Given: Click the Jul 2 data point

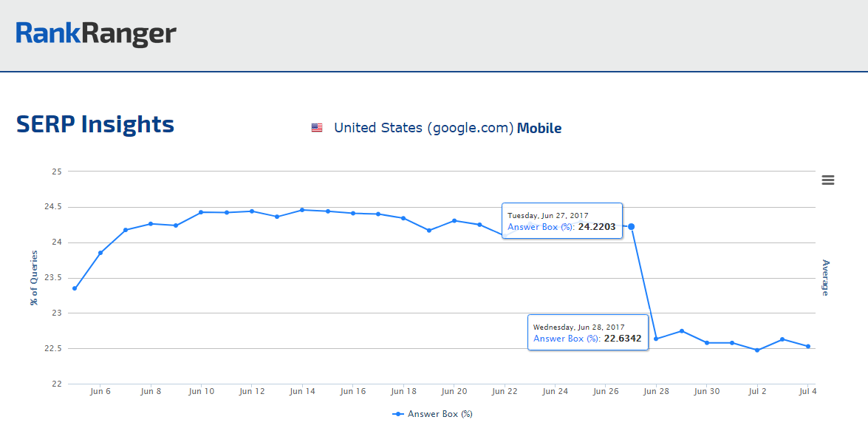Looking at the screenshot, I should click(x=757, y=350).
